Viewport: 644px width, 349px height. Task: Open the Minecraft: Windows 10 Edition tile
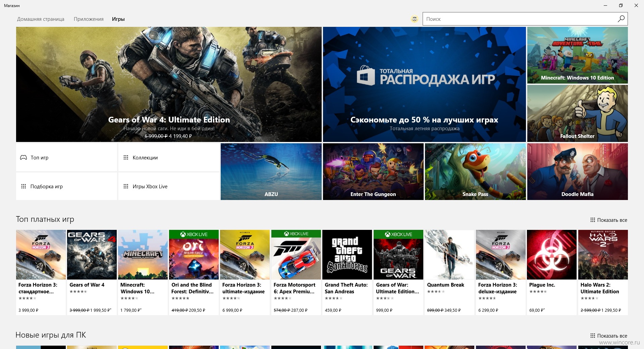[x=577, y=55]
